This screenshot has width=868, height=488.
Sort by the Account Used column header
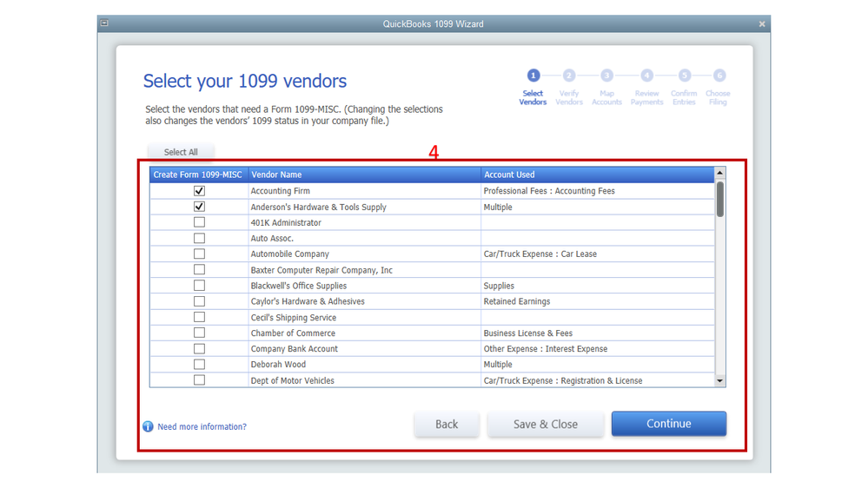(597, 175)
